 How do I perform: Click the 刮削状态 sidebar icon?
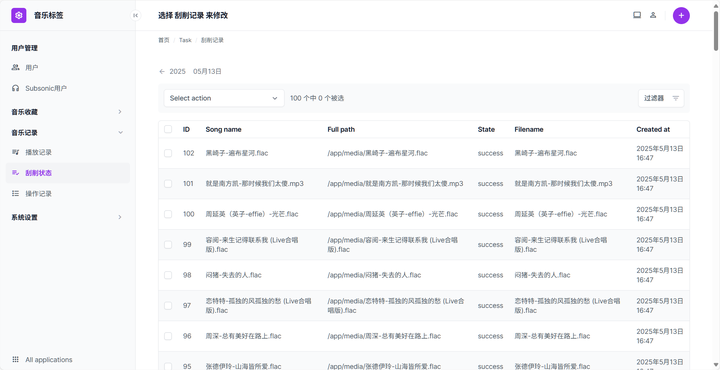16,173
